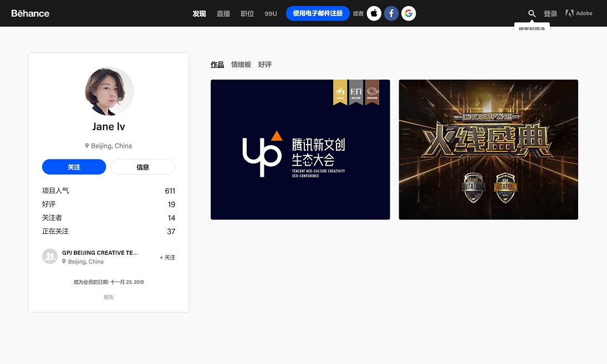Click the 成为会员的日期 membership date text
This screenshot has height=364, width=607.
click(x=109, y=282)
